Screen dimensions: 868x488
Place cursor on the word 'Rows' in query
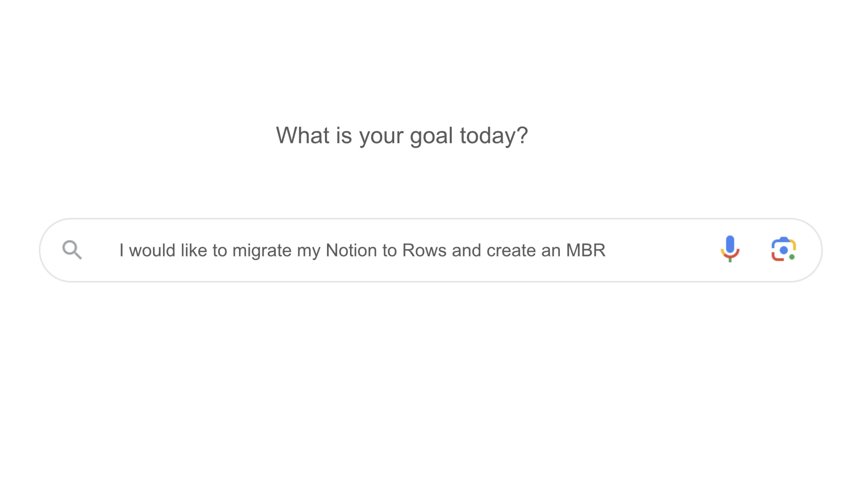[x=424, y=250]
